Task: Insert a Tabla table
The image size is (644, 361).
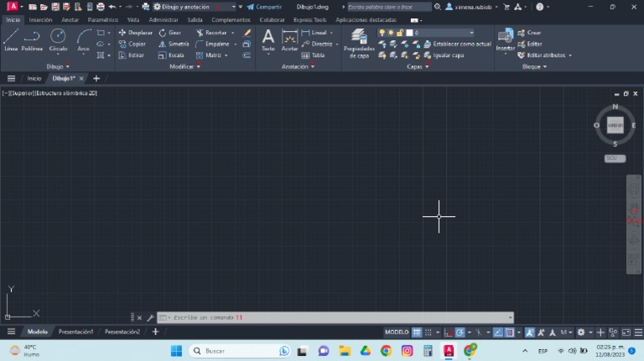Action: pyautogui.click(x=313, y=55)
